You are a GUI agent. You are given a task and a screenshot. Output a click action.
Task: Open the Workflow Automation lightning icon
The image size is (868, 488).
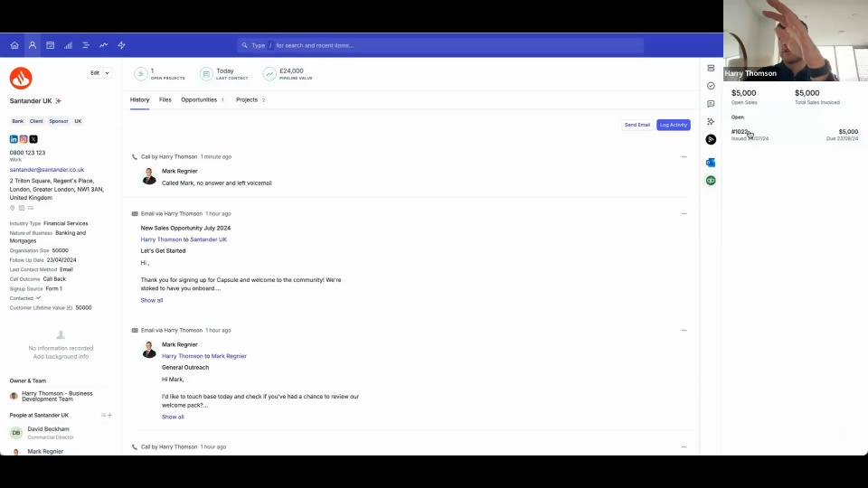[121, 45]
